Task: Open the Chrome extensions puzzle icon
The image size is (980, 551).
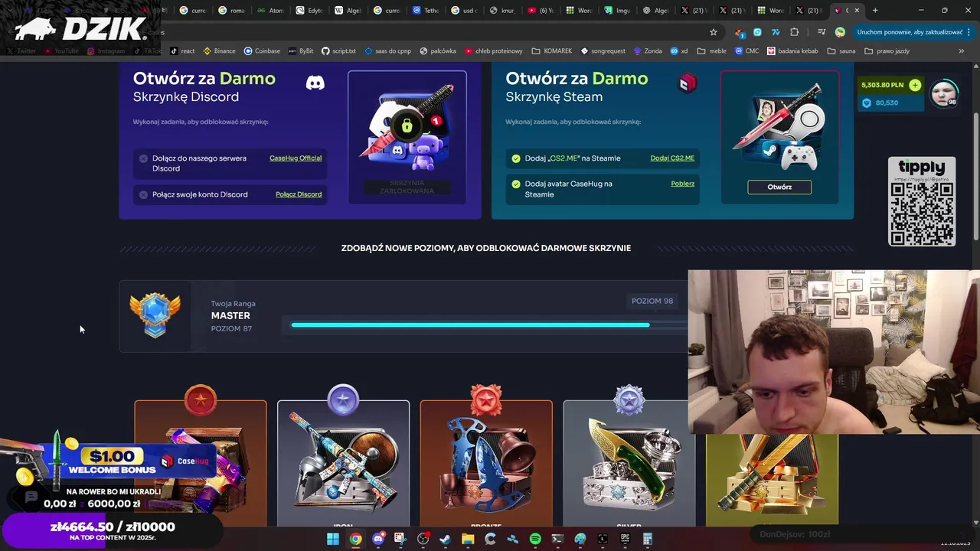Action: pyautogui.click(x=794, y=32)
